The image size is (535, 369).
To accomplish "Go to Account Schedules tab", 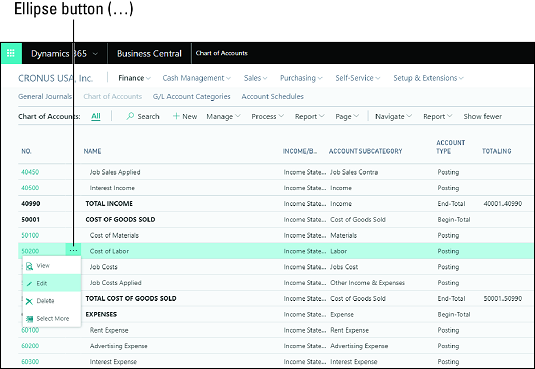I will [273, 97].
